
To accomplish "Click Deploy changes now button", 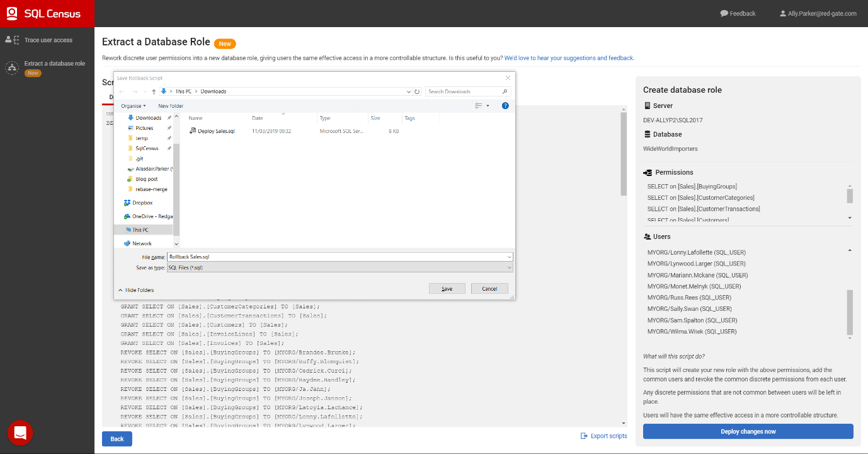I will 748,431.
